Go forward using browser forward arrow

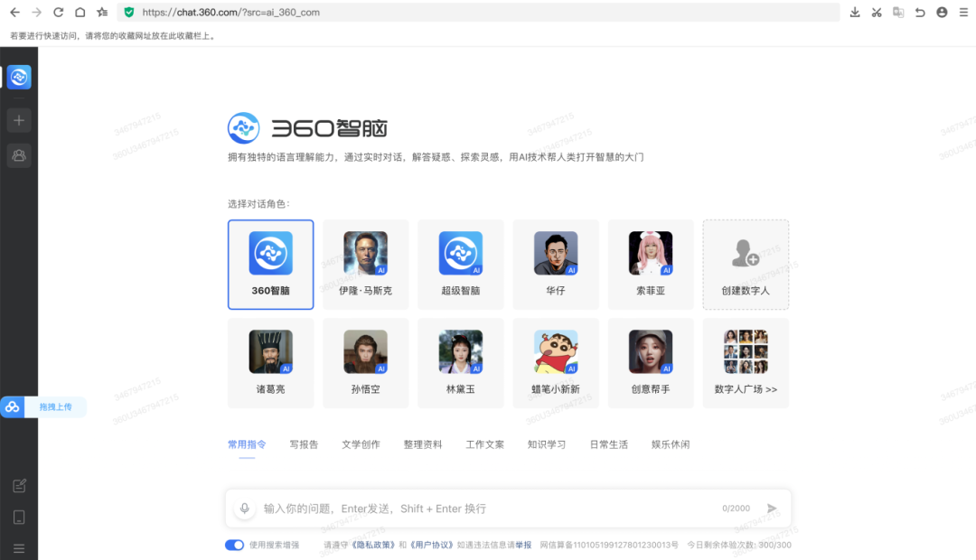37,13
